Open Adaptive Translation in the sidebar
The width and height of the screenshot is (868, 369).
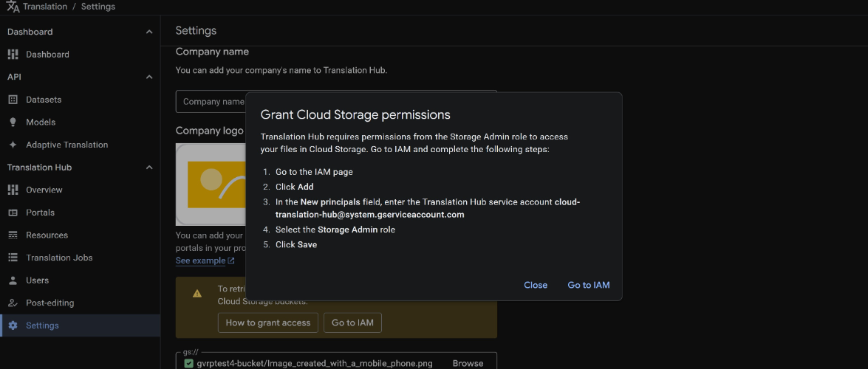[81, 145]
